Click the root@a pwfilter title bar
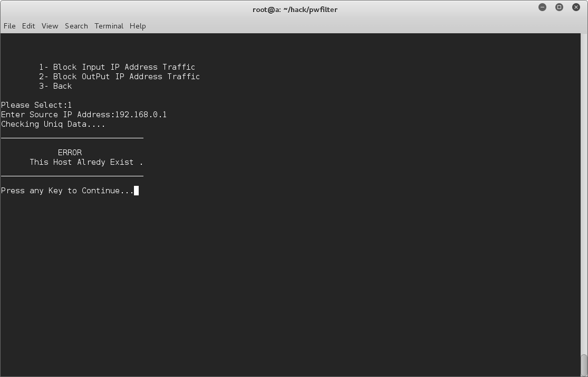Screen dimensions: 588x377 (295, 9)
